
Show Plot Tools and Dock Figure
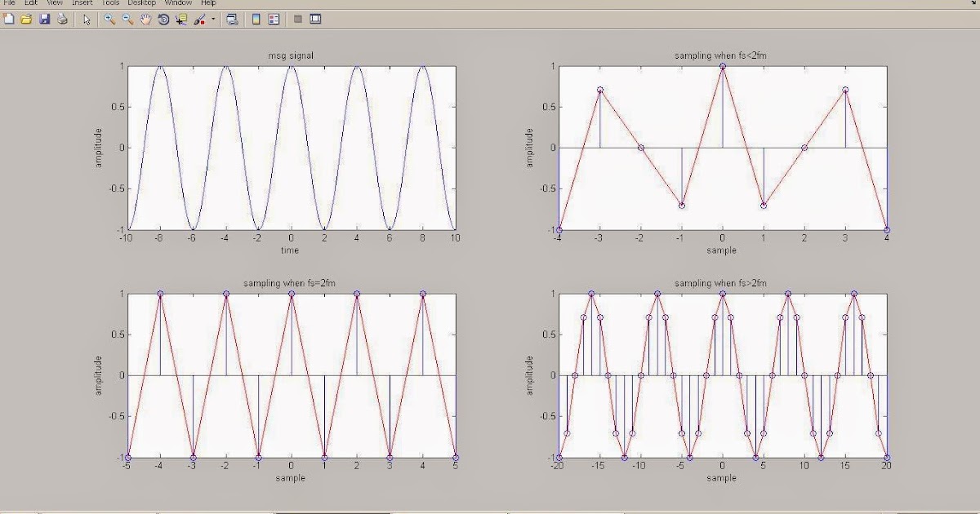point(316,20)
